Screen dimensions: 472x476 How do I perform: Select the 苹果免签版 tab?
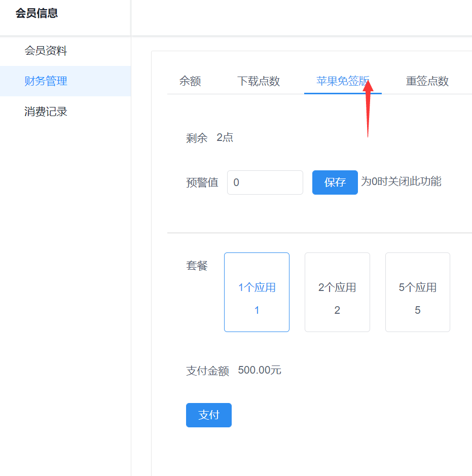(343, 81)
